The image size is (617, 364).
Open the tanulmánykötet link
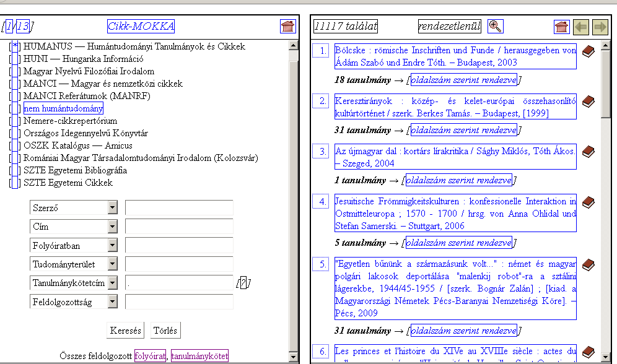click(x=199, y=356)
